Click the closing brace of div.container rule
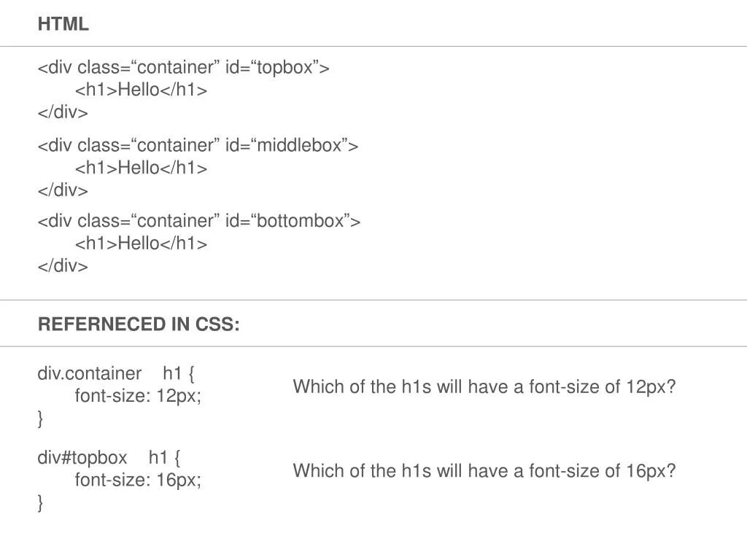Screen dimensions: 747x560 click(x=41, y=419)
